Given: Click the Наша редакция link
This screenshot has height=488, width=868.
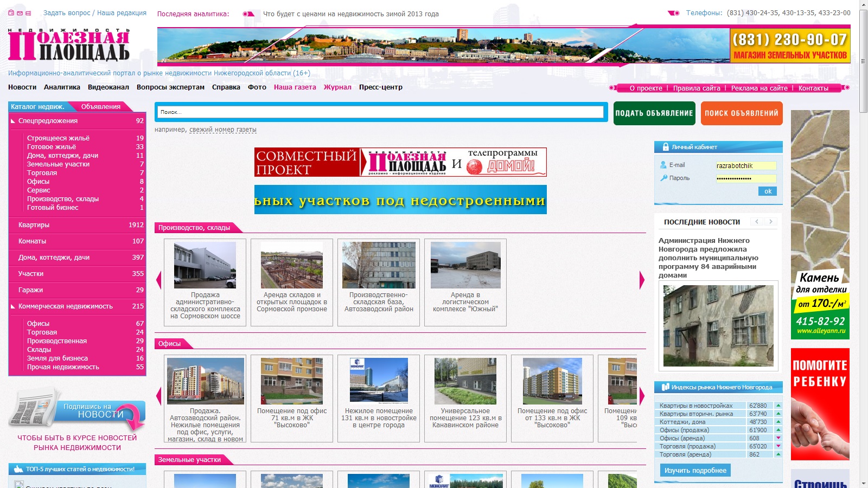Looking at the screenshot, I should [122, 13].
